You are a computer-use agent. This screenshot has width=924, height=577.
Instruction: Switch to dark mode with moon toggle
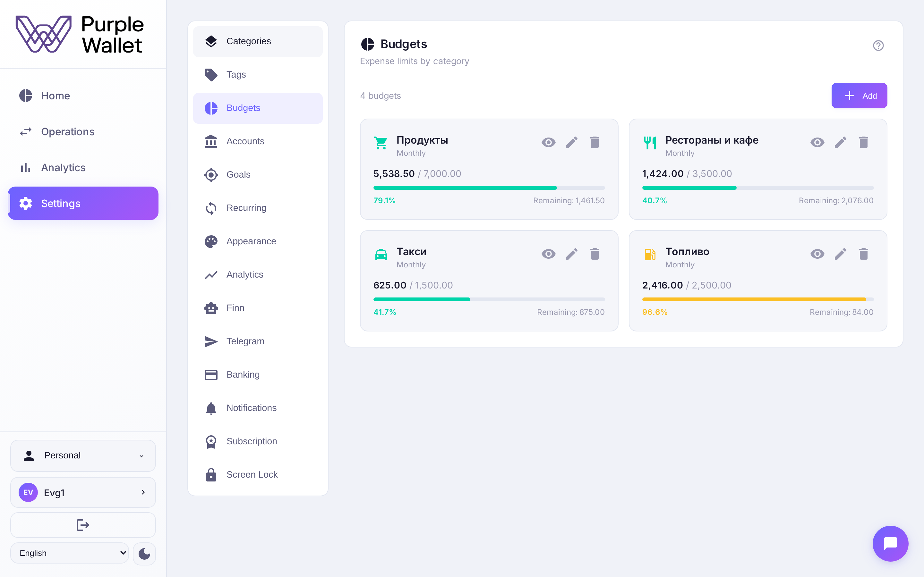pos(144,553)
